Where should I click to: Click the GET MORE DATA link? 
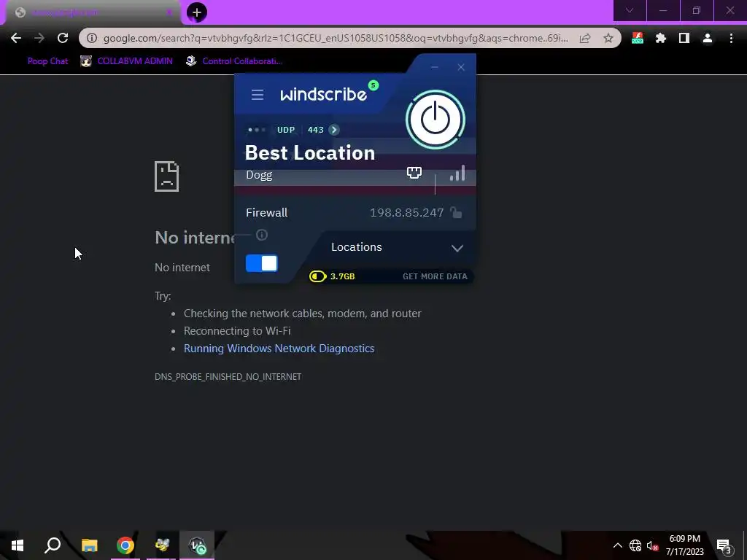(x=435, y=276)
